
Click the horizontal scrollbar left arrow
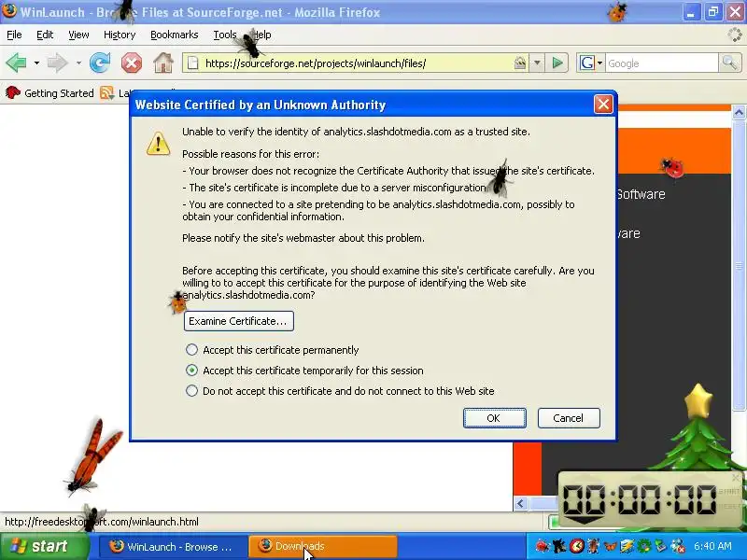(521, 503)
